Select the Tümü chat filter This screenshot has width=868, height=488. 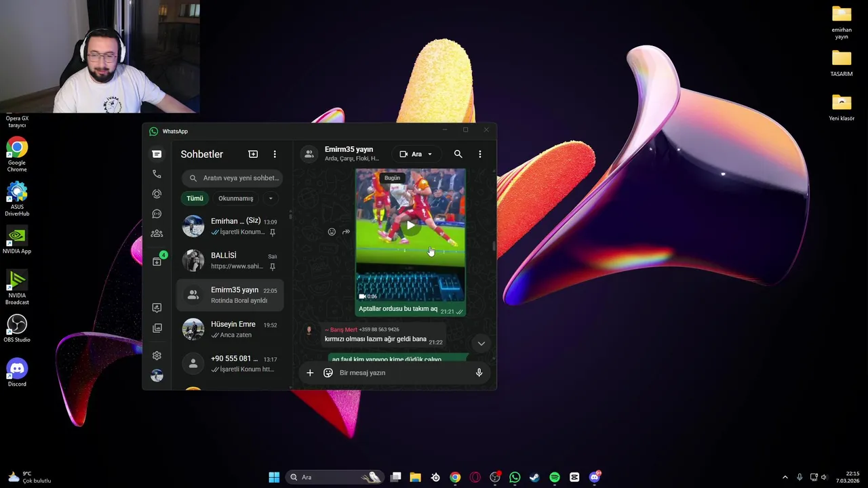coord(195,199)
